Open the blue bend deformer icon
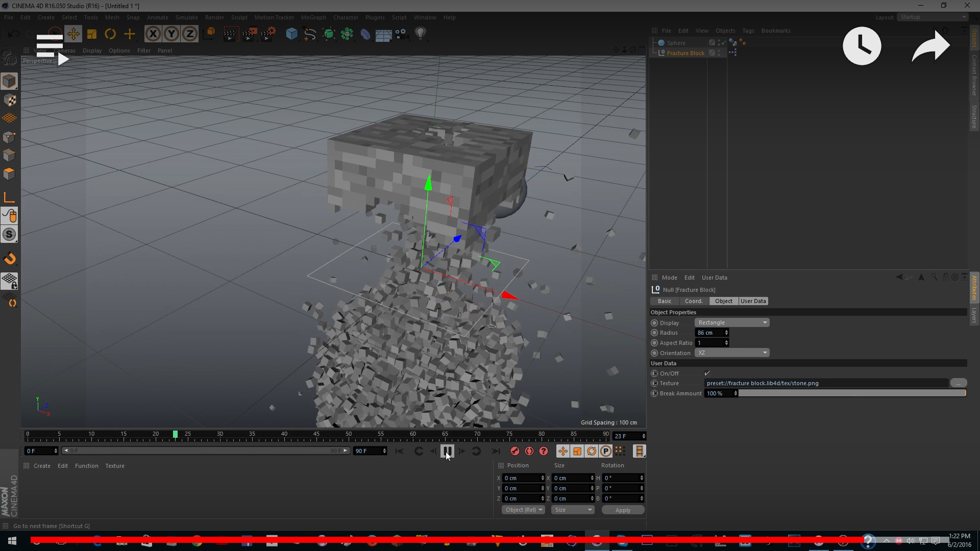This screenshot has width=980, height=551. [365, 34]
